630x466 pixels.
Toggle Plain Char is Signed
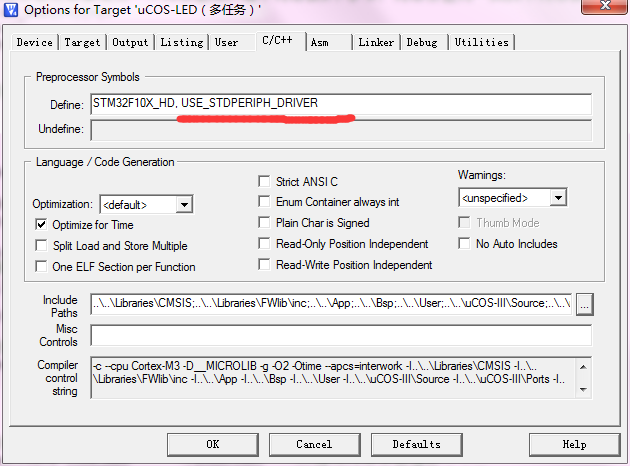click(x=265, y=223)
